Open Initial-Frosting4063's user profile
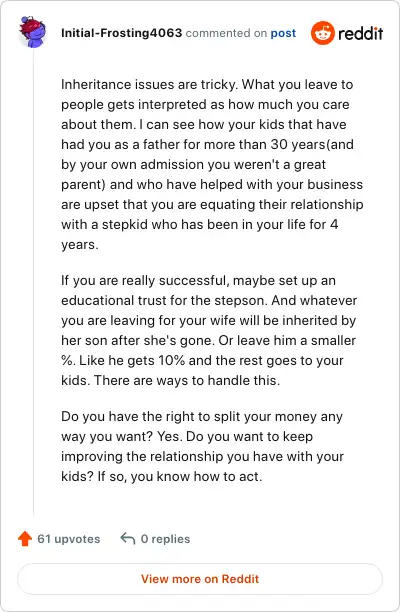 pos(121,33)
